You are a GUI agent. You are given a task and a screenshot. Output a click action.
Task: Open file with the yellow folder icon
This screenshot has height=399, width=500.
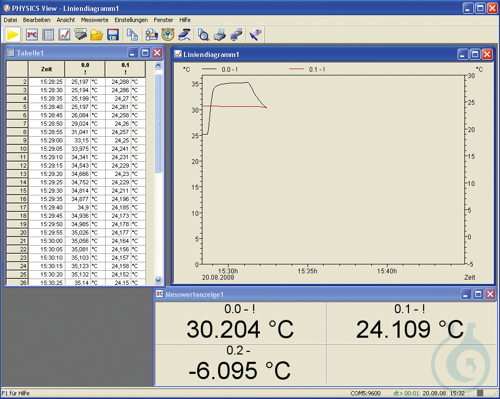click(x=97, y=35)
